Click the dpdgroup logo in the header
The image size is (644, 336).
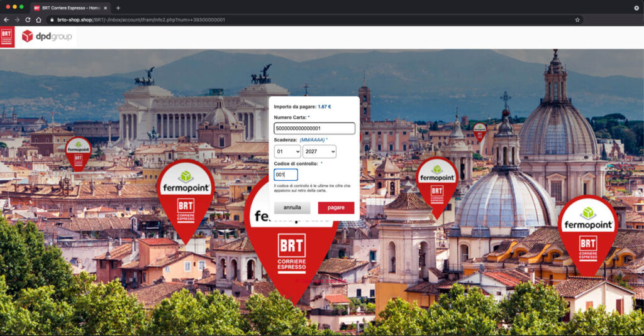[47, 36]
